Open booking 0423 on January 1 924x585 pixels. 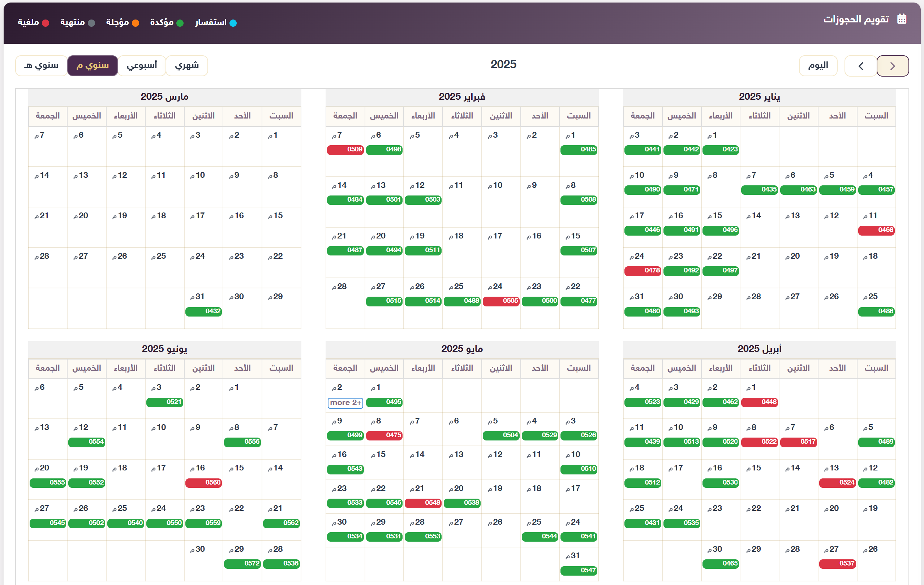721,150
